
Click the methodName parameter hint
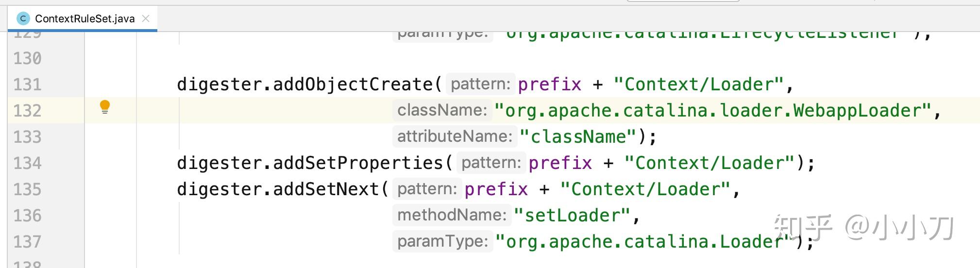[452, 215]
